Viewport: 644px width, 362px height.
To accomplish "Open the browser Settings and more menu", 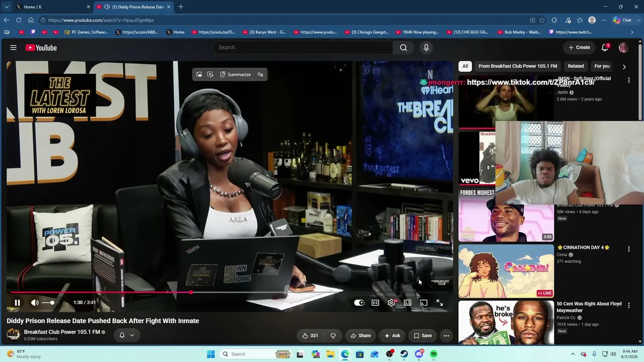I will [604, 20].
